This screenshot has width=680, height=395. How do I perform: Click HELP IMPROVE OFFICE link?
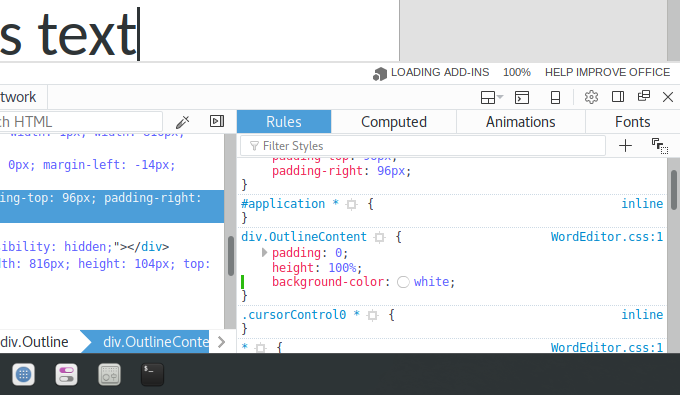coord(607,72)
